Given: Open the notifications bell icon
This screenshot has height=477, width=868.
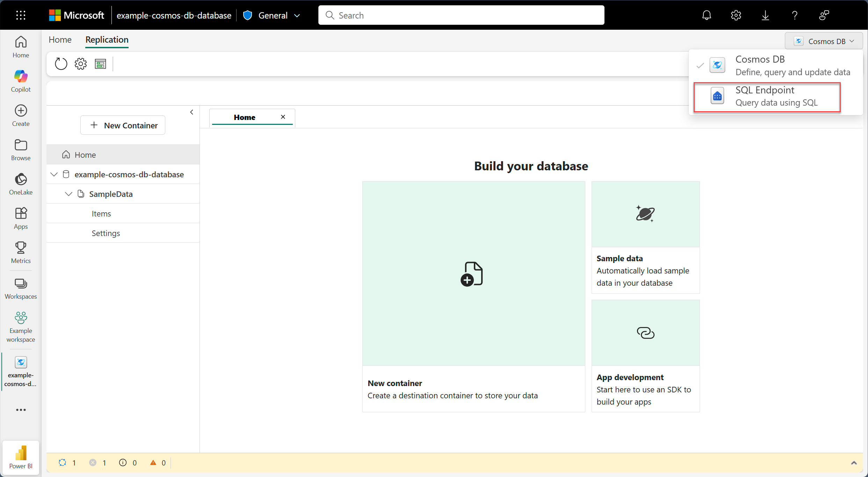Looking at the screenshot, I should 707,15.
